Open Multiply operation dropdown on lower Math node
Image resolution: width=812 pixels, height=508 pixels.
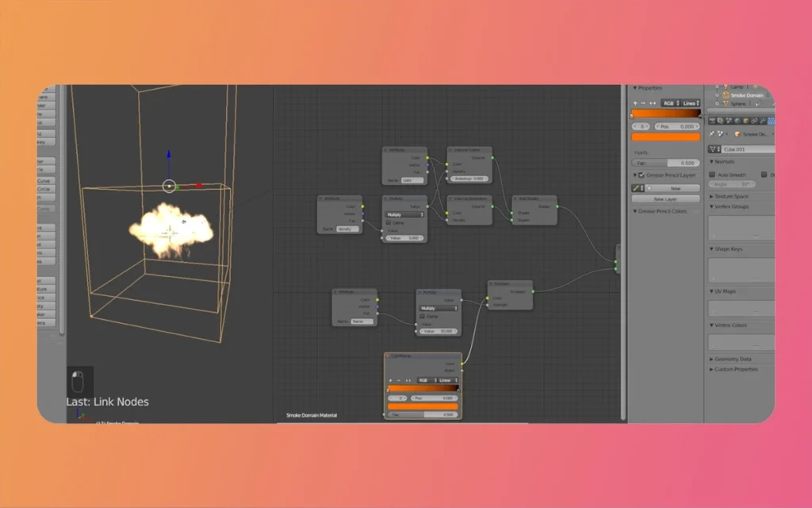(x=439, y=309)
